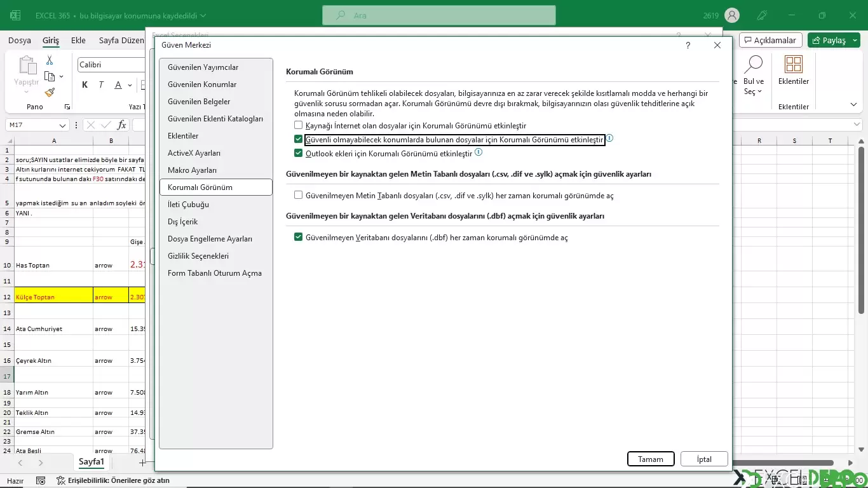Expand the formula bar chevron

pyautogui.click(x=857, y=125)
